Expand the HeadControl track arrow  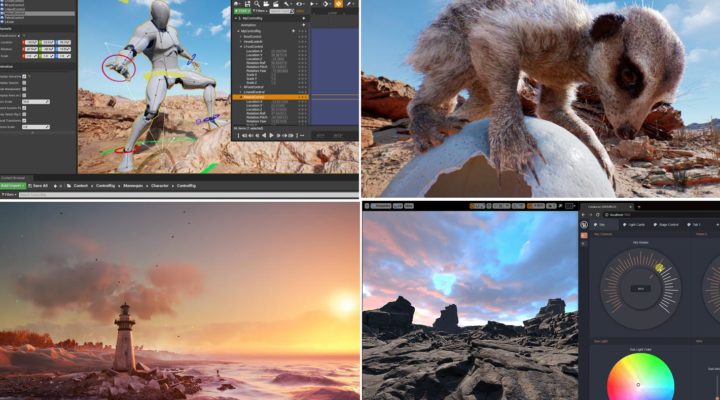241,41
